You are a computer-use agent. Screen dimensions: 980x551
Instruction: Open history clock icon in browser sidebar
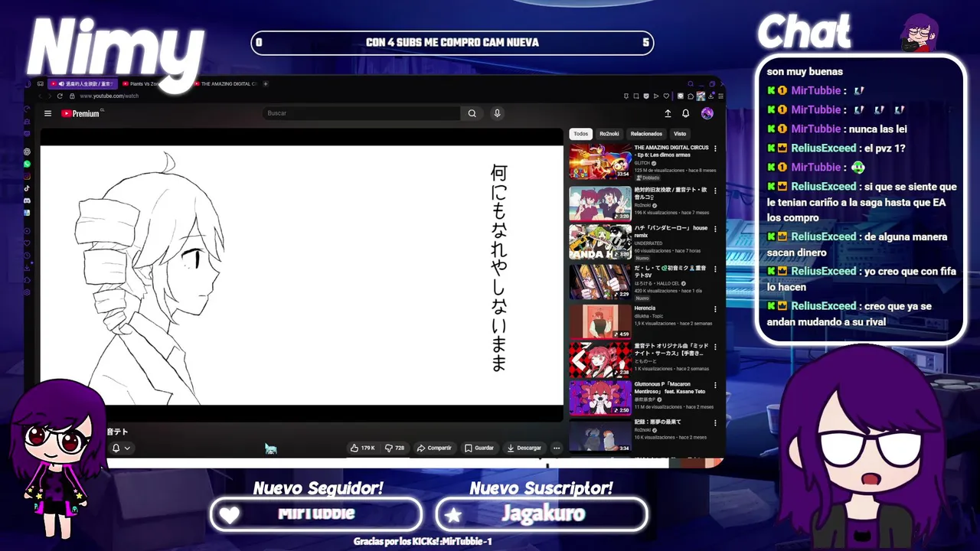coord(27,256)
